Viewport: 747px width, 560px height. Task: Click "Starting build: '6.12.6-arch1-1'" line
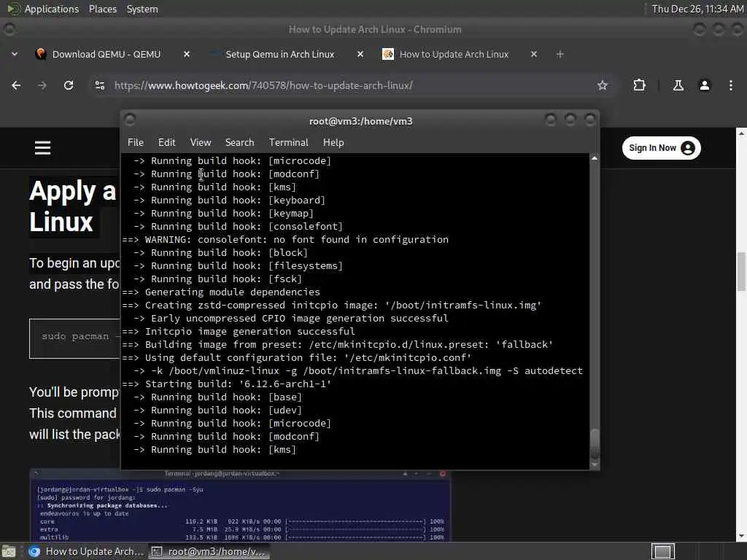coord(227,384)
